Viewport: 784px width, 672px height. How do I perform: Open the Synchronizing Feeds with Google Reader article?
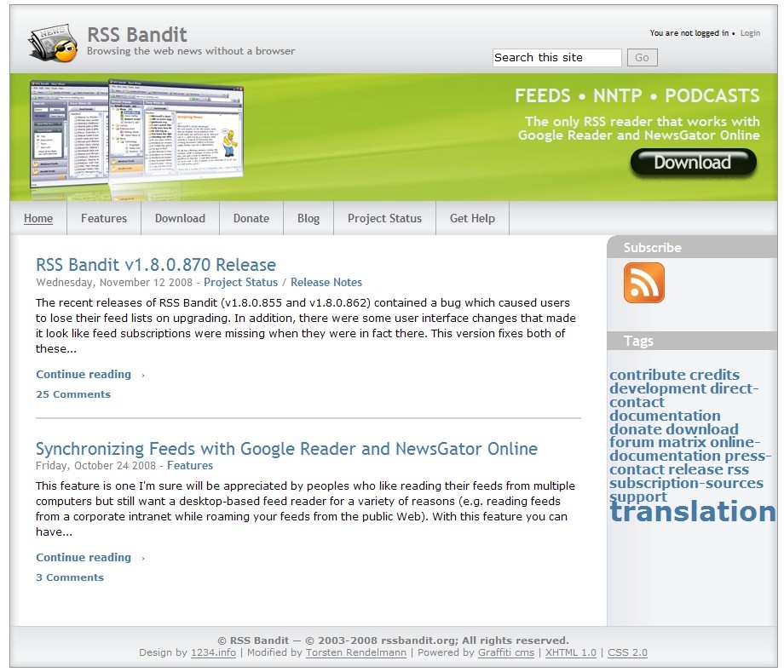286,449
